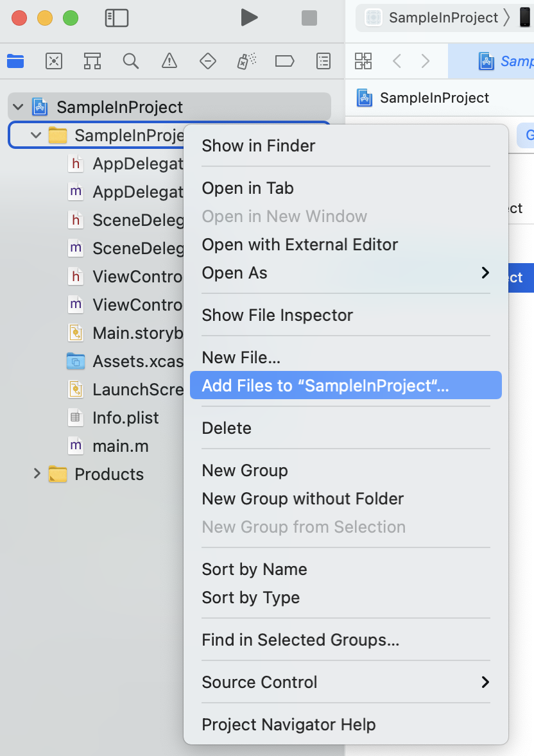Go back in editor history
The height and width of the screenshot is (756, 534).
point(397,61)
